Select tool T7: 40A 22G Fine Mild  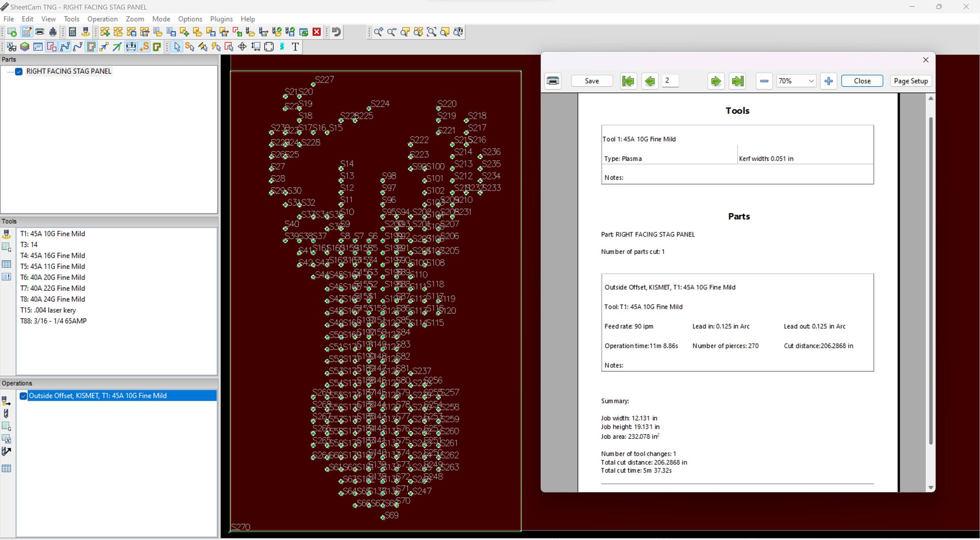(53, 289)
